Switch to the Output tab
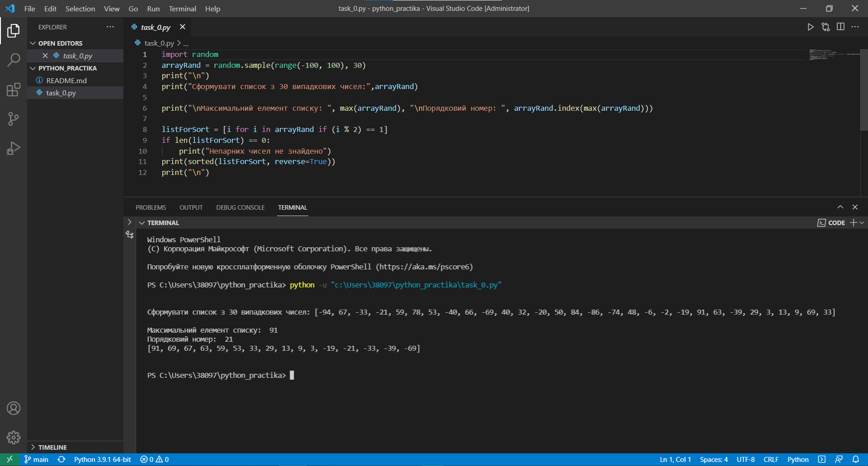868x466 pixels. pos(191,207)
